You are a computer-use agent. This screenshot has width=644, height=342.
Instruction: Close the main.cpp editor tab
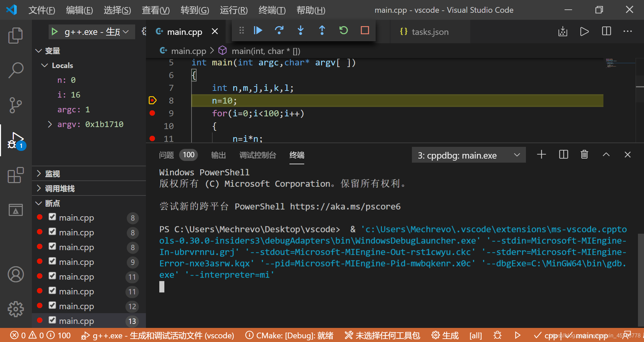pos(215,32)
